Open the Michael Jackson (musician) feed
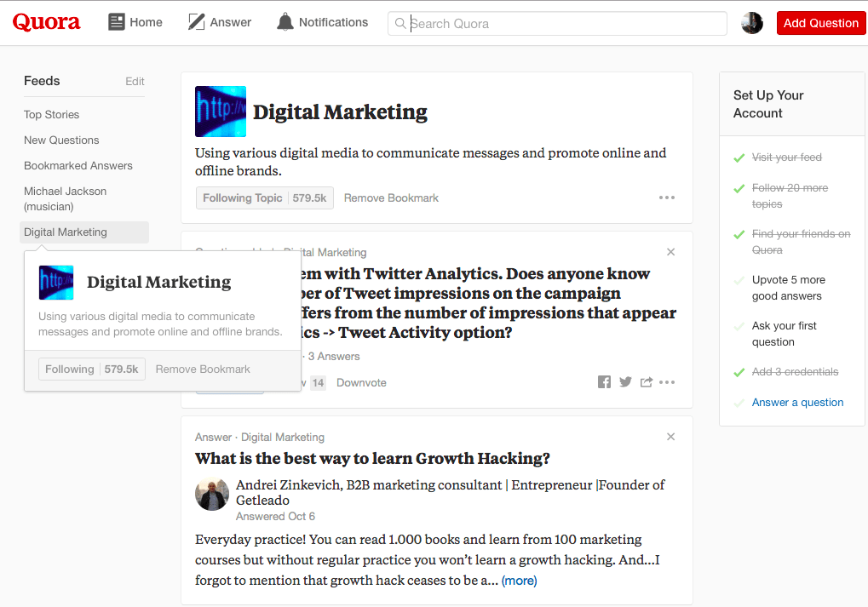Image resolution: width=868 pixels, height=607 pixels. (x=66, y=198)
